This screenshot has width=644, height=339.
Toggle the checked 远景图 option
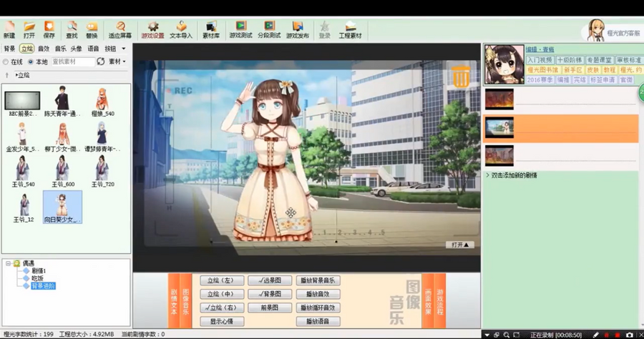(270, 281)
